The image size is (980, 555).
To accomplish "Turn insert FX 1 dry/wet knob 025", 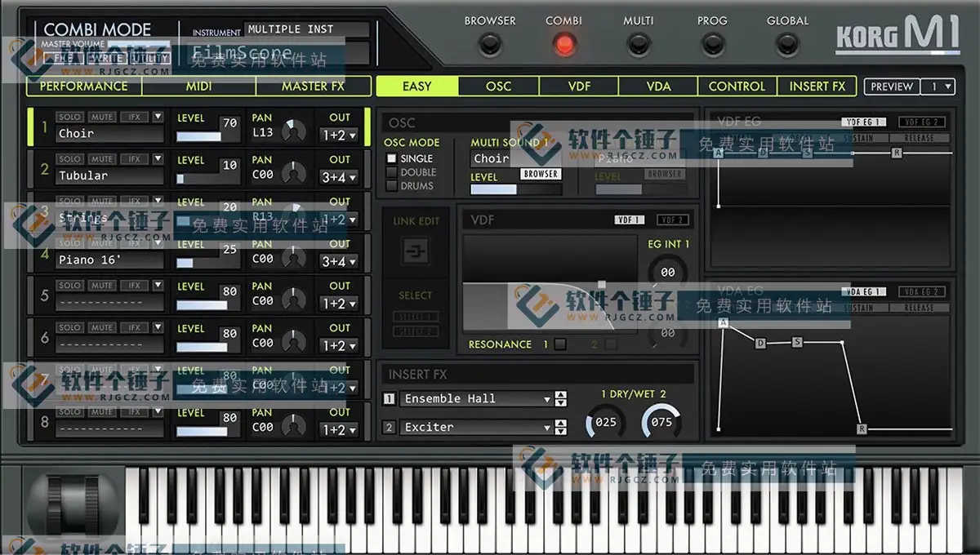I will pos(605,422).
